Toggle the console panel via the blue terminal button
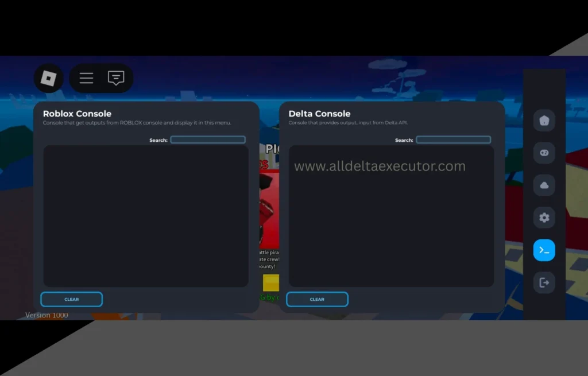588x376 pixels. [x=544, y=250]
